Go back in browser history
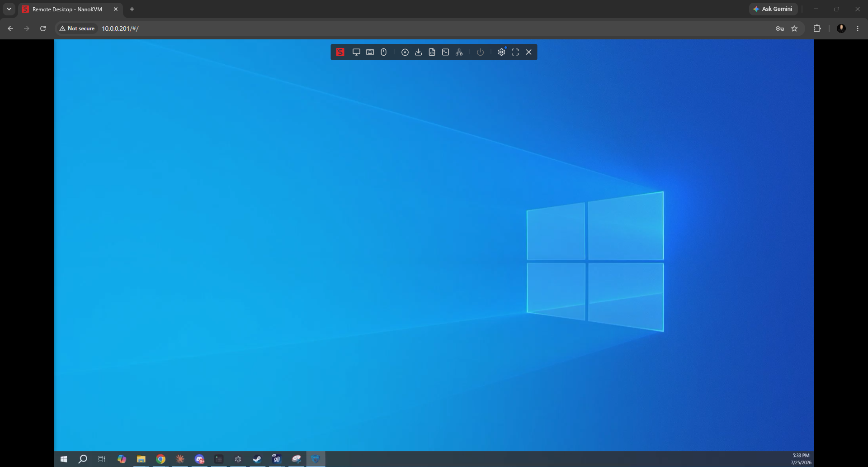This screenshot has height=467, width=868. tap(10, 29)
